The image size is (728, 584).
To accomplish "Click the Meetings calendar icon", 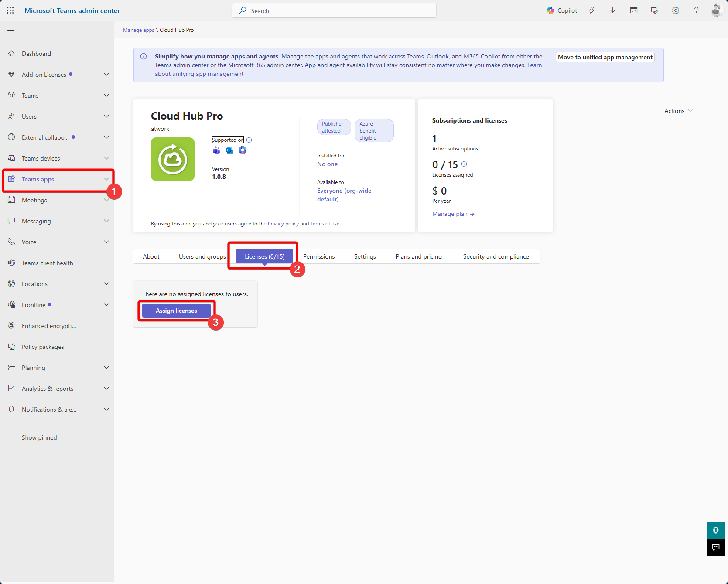I will point(11,200).
